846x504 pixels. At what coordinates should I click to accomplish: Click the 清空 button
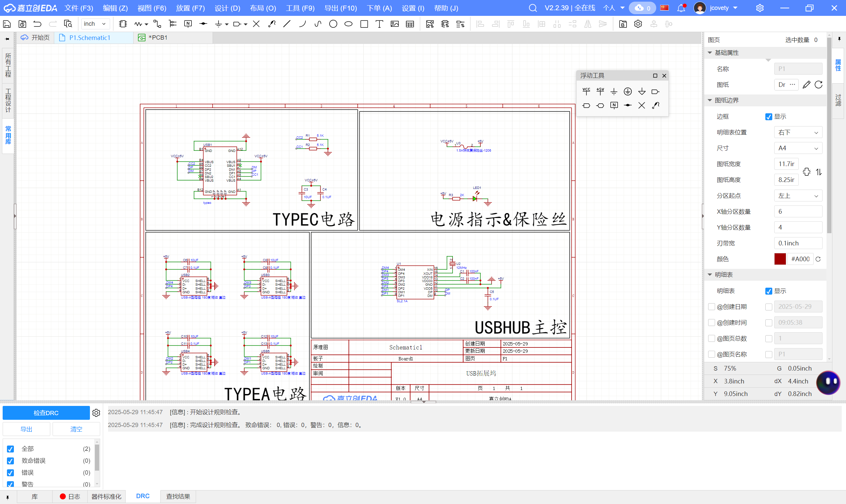click(x=76, y=429)
